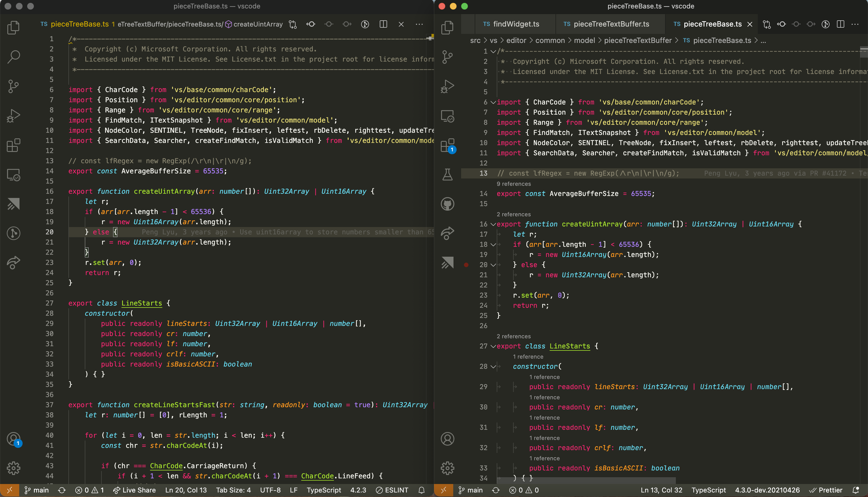Open Testing flask view in right window
Screen dimensions: 868x497
tap(447, 175)
